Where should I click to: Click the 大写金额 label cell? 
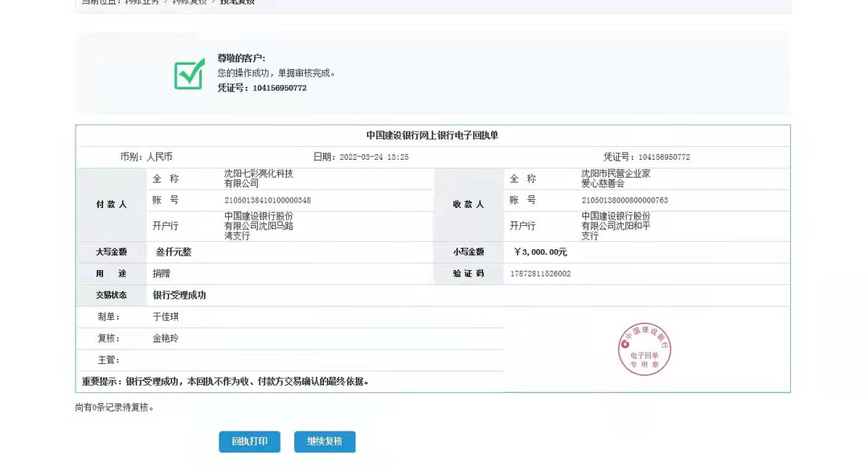(x=111, y=252)
